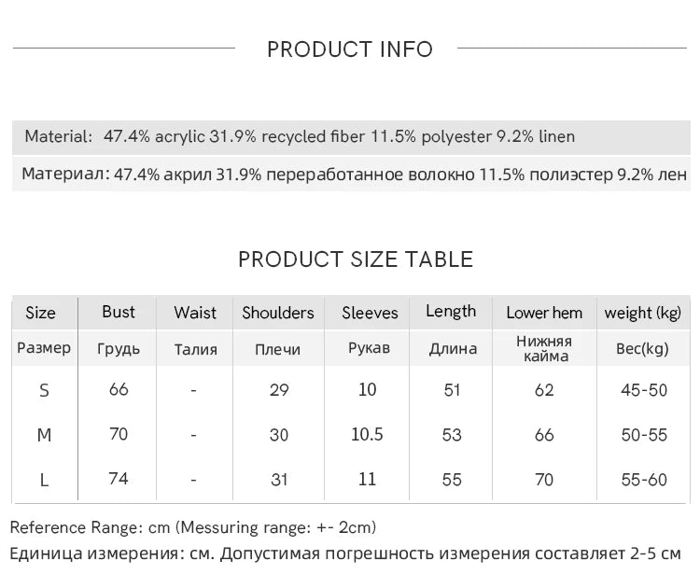700x588 pixels.
Task: Click the Sleeves column header
Action: (x=370, y=314)
